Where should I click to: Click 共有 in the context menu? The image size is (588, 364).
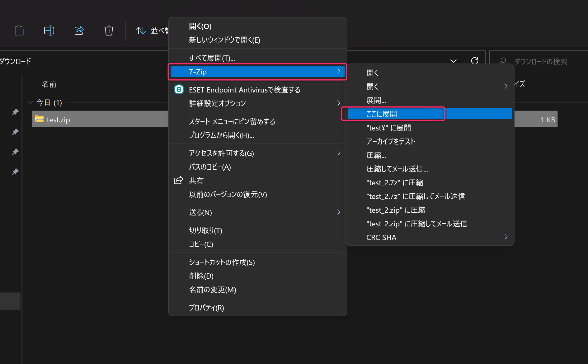point(196,181)
